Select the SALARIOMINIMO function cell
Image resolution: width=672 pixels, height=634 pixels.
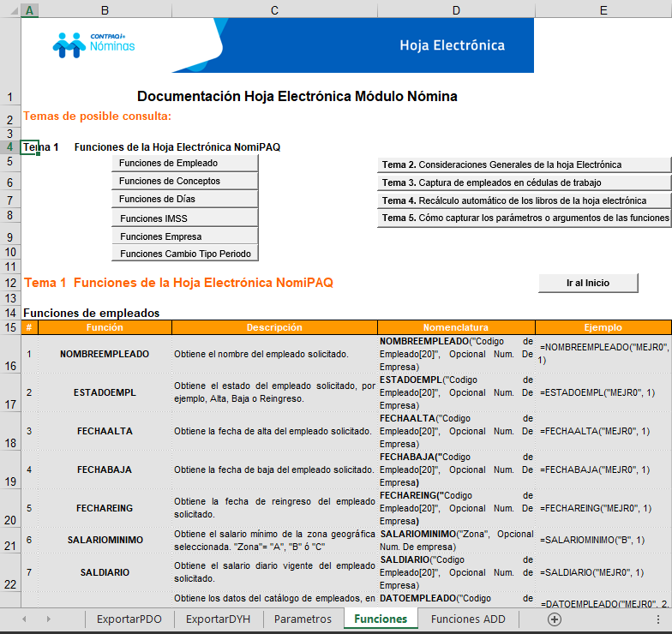click(x=105, y=540)
